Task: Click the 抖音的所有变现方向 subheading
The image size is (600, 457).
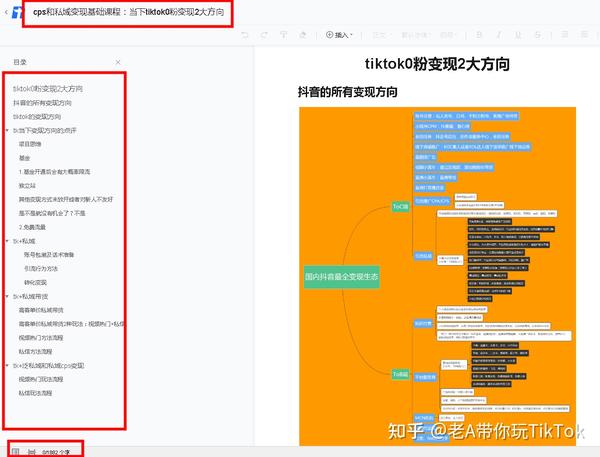Action: [347, 92]
